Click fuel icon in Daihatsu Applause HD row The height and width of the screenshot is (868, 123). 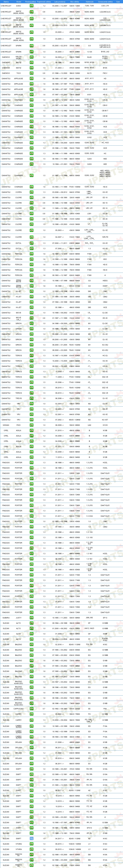coord(31,79)
